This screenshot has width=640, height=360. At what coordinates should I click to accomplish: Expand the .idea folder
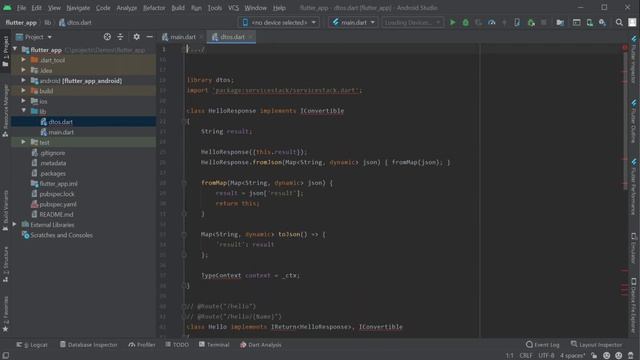(23, 70)
